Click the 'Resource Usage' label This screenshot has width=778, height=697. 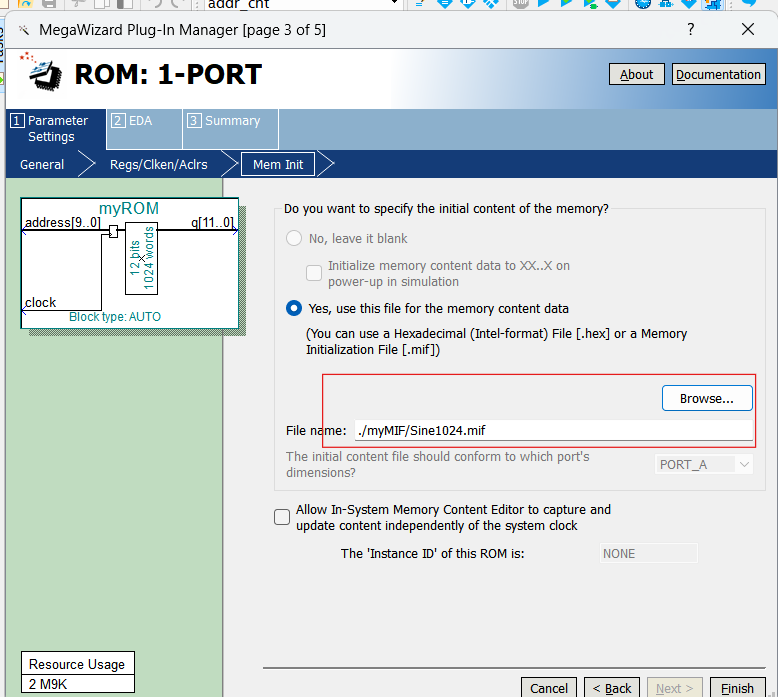77,664
